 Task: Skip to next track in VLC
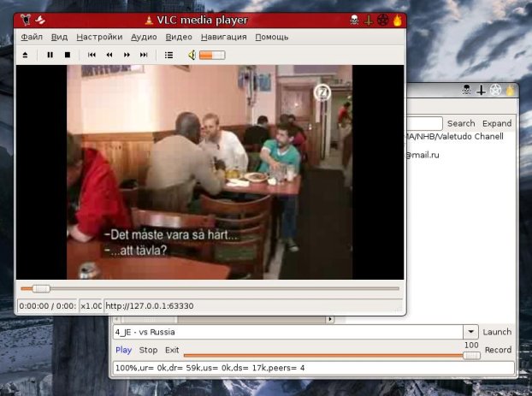[144, 55]
